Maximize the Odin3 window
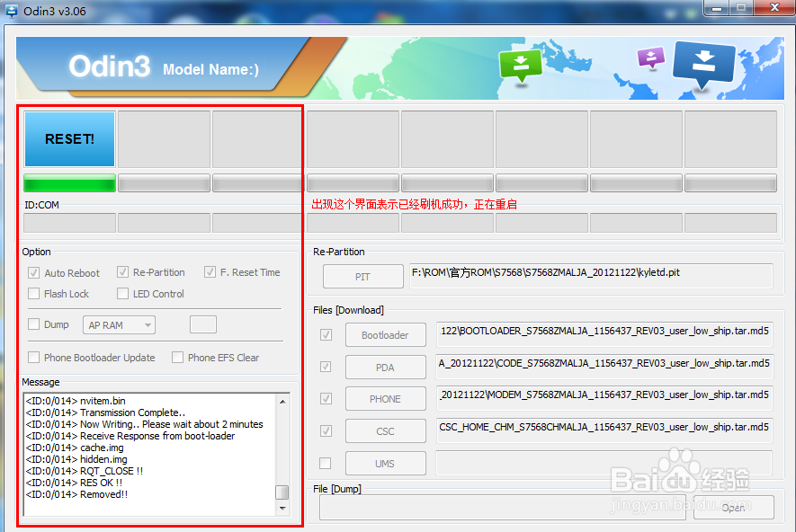 click(x=742, y=8)
